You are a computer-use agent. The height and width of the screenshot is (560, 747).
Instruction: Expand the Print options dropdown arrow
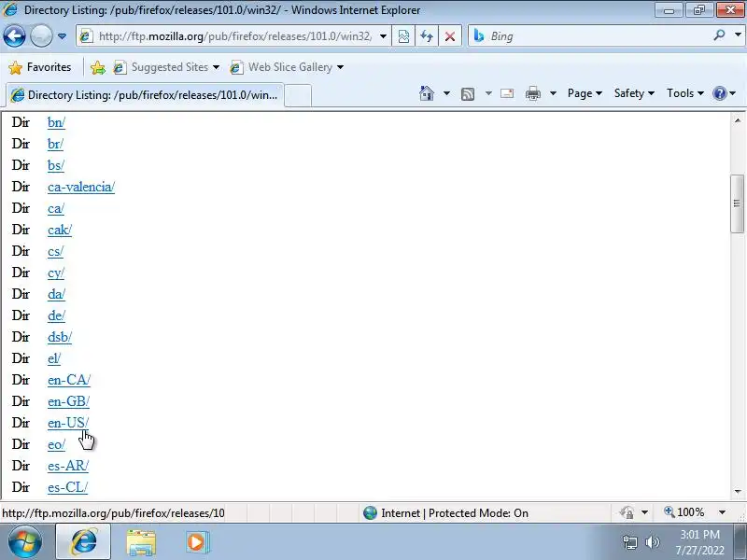click(x=553, y=93)
